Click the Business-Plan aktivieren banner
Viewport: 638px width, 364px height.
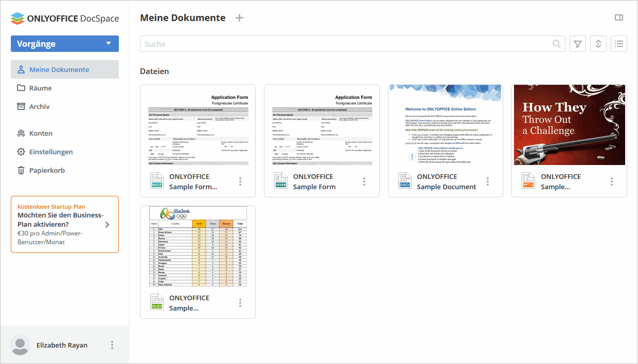tap(65, 224)
